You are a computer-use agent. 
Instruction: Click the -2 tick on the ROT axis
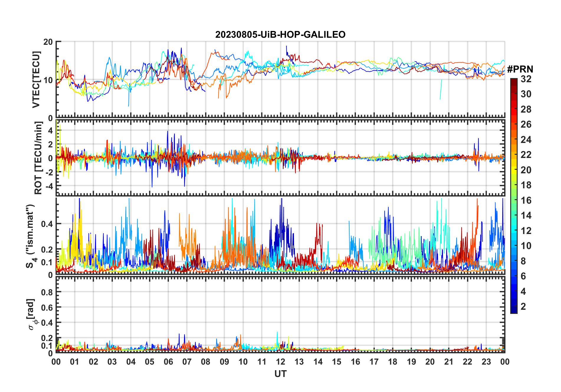click(x=49, y=172)
